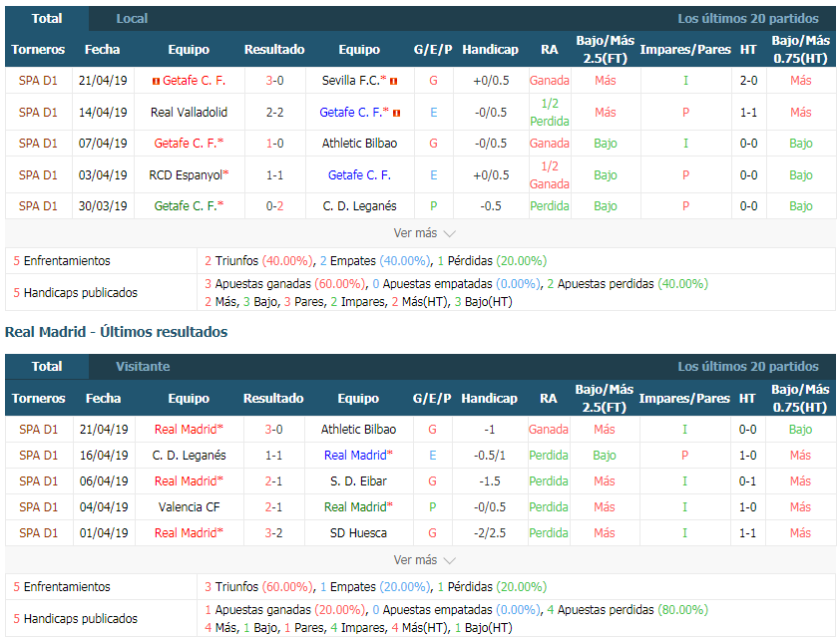Open the C. D. Leganés team in the 30/03/19 row
The height and width of the screenshot is (638, 840).
[x=359, y=206]
